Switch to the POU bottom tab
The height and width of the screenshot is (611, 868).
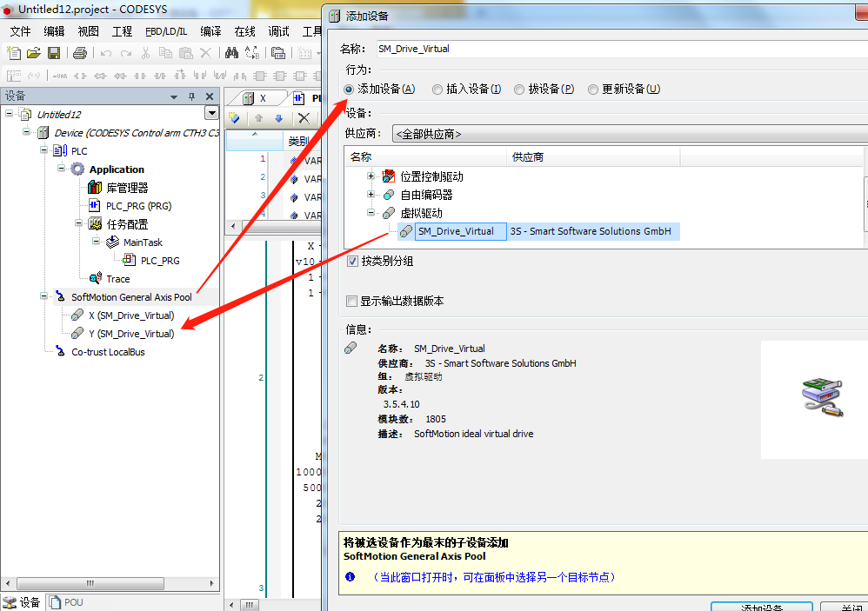(x=66, y=602)
